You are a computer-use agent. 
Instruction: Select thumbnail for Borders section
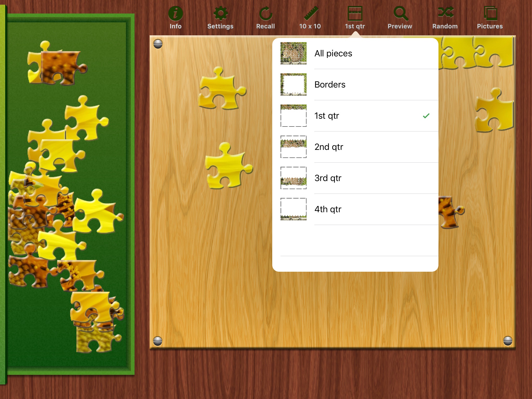coord(294,84)
